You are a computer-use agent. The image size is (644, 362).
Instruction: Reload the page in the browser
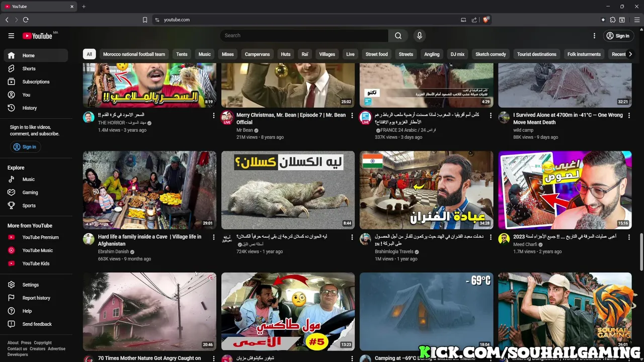pyautogui.click(x=26, y=20)
